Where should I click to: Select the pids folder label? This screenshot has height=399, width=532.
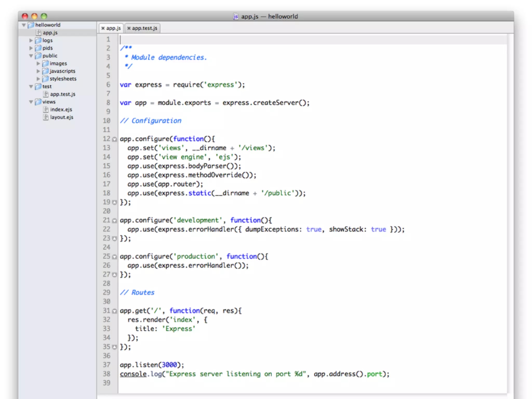point(48,48)
